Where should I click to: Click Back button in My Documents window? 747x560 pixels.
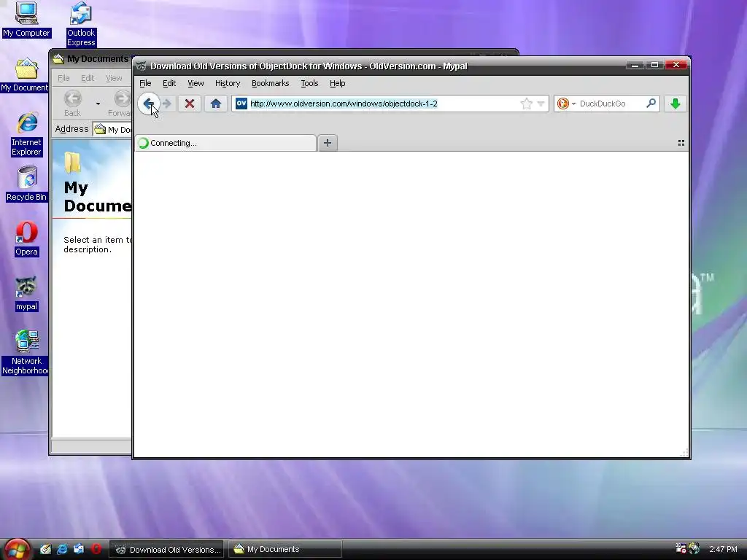[72, 104]
